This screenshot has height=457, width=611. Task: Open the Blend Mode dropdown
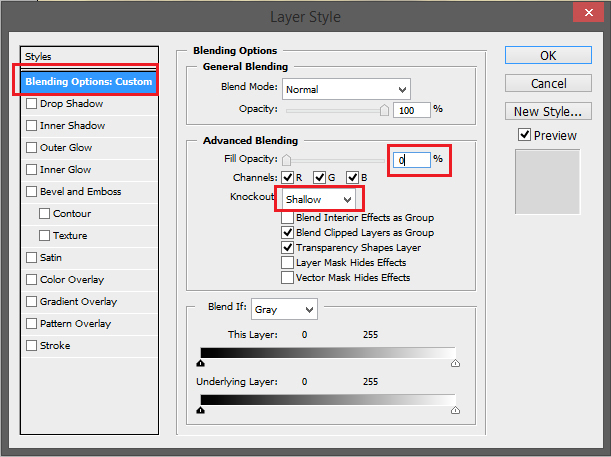[346, 89]
